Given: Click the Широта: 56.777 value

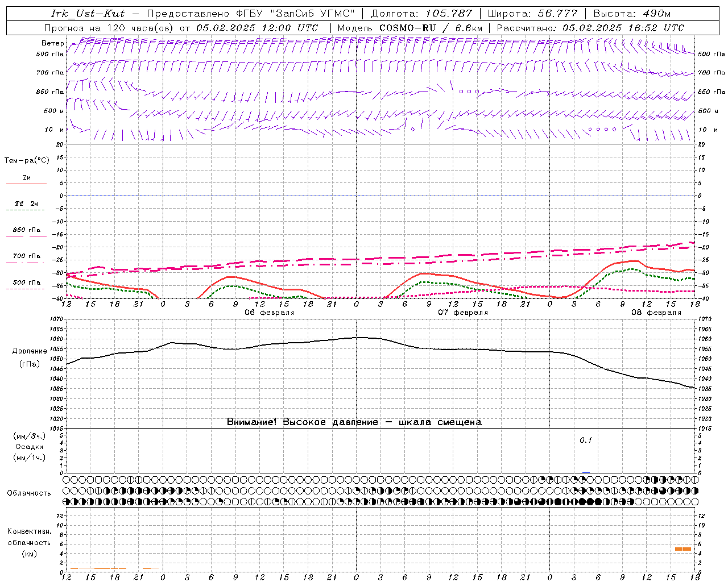Looking at the screenshot, I should click(x=532, y=14).
